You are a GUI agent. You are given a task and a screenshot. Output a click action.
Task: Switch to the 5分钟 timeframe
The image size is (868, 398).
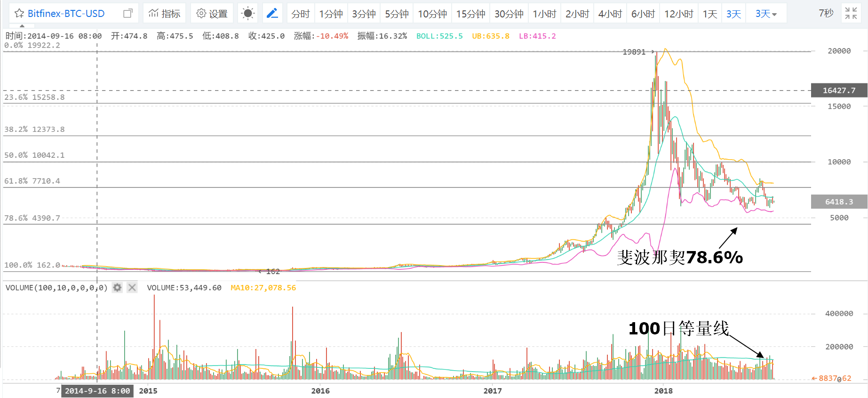tap(397, 14)
